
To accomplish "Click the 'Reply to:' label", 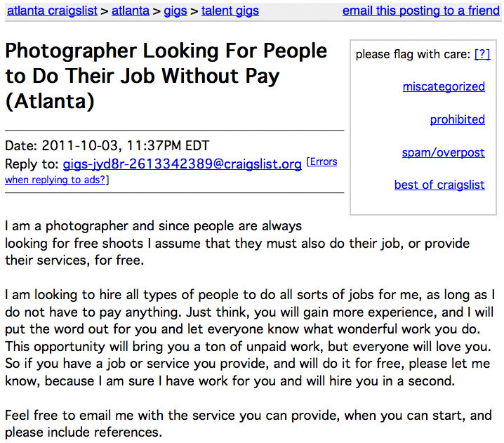I will click(32, 164).
